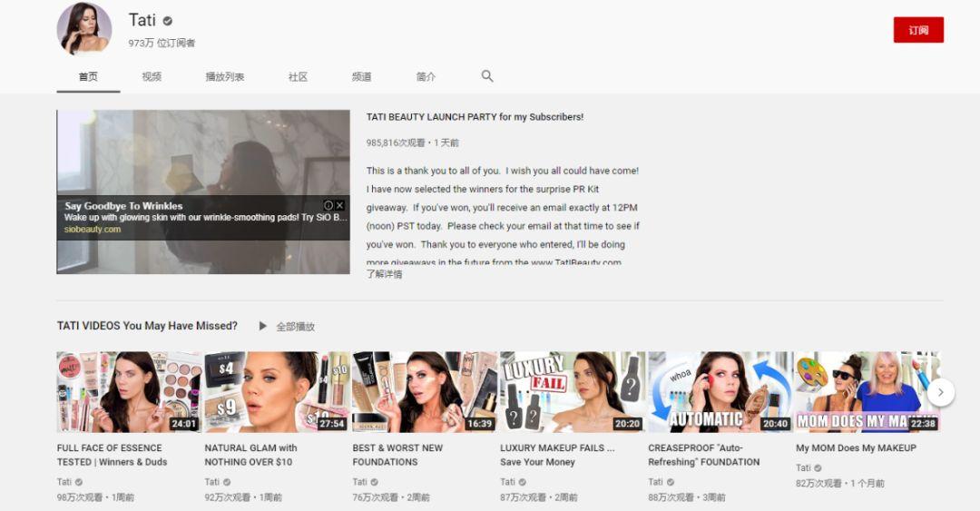The width and height of the screenshot is (980, 511).
Task: Open the 播放列表 tab
Action: coord(224,77)
